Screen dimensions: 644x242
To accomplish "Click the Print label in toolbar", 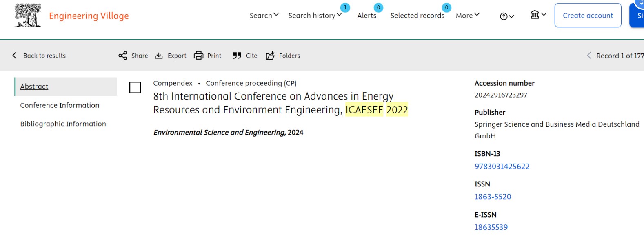I will click(x=214, y=56).
